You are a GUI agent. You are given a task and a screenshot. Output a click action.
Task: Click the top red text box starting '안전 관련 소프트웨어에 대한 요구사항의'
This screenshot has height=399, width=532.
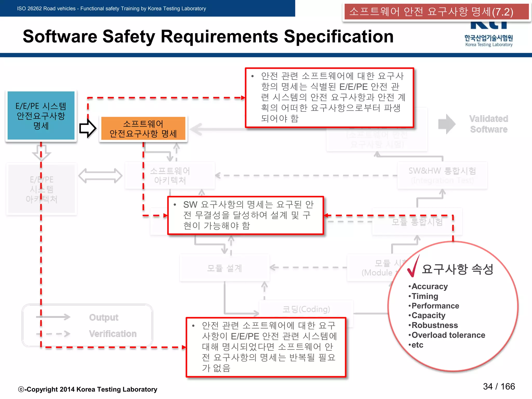click(330, 98)
